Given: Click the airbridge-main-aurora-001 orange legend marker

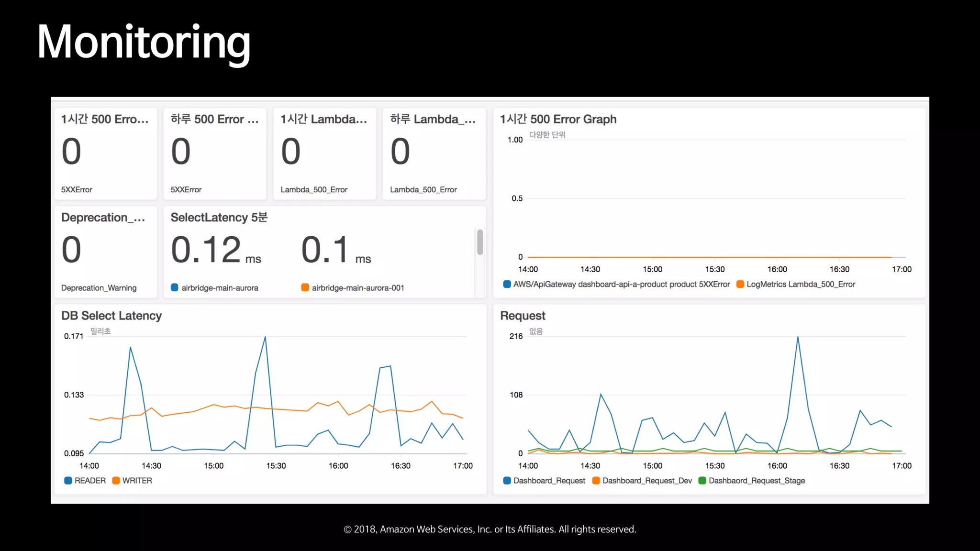Looking at the screenshot, I should (305, 287).
